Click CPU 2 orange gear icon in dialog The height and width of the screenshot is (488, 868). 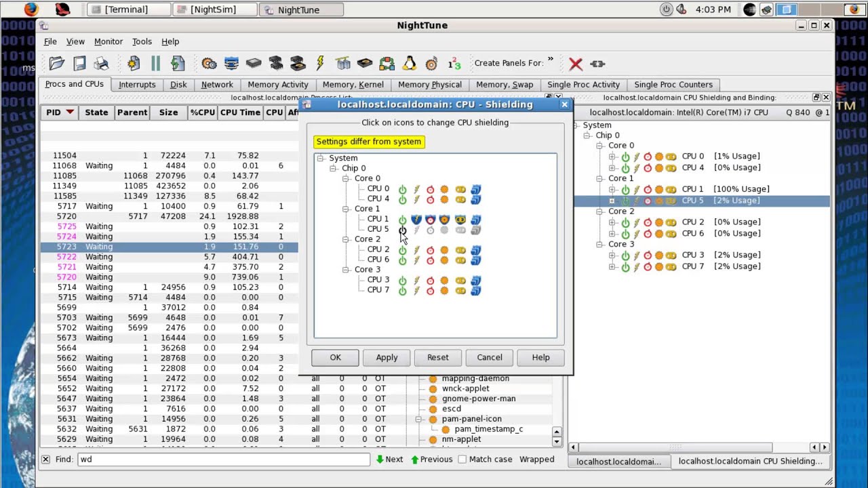(444, 250)
